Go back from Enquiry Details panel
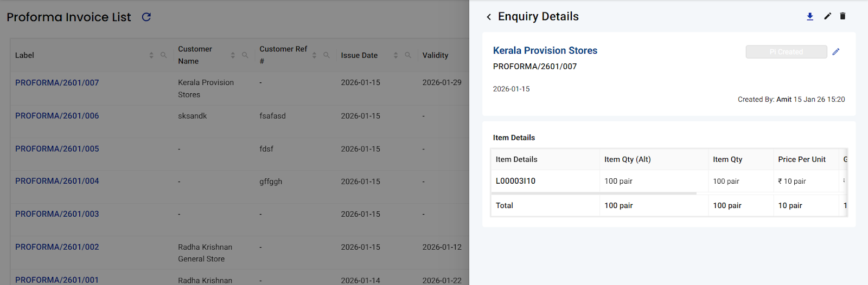Screen dimensions: 868x285 pyautogui.click(x=489, y=17)
